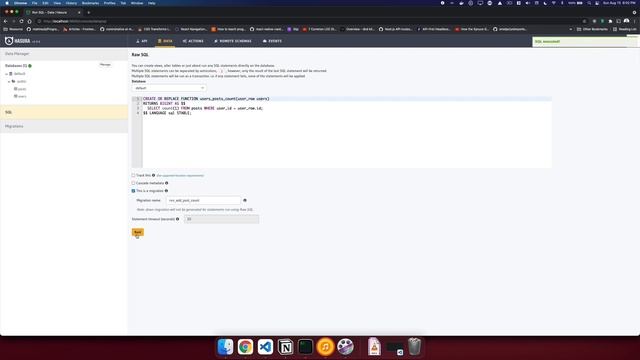Open the History menu in menu bar

[71, 3]
